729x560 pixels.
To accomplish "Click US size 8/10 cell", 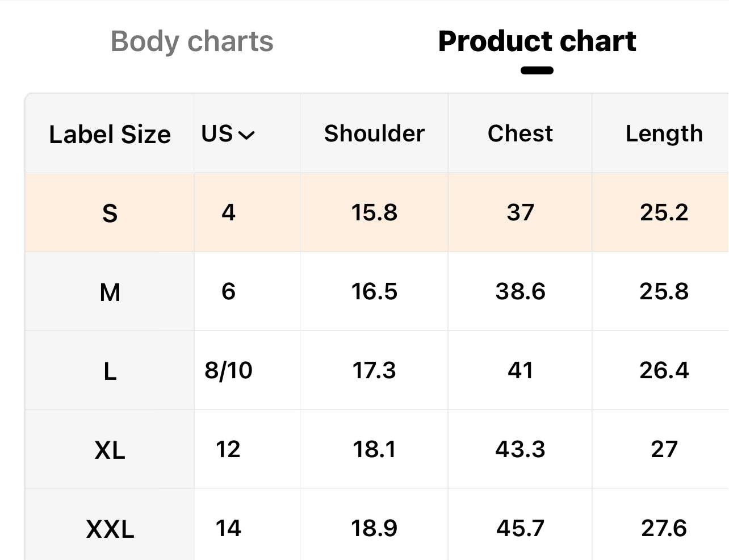I will click(x=228, y=370).
